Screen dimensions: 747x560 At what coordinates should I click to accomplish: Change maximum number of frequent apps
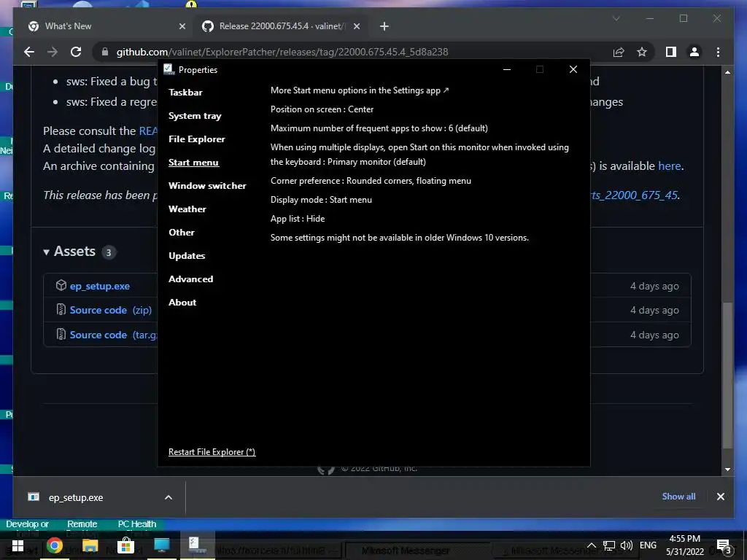coord(379,128)
